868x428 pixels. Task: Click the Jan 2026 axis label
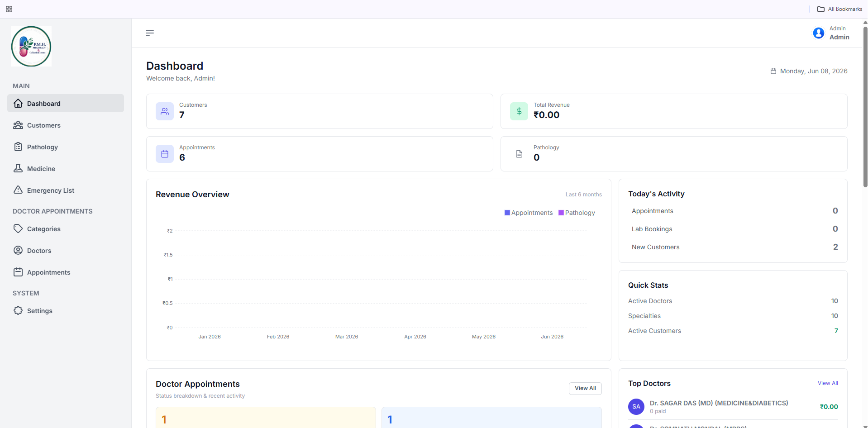210,337
